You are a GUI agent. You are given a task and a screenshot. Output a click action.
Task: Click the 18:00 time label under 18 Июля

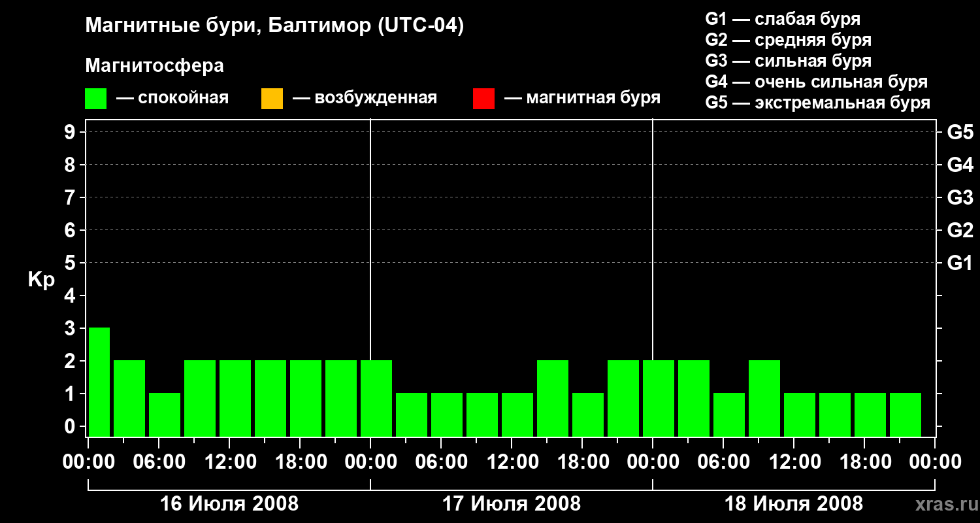[864, 462]
